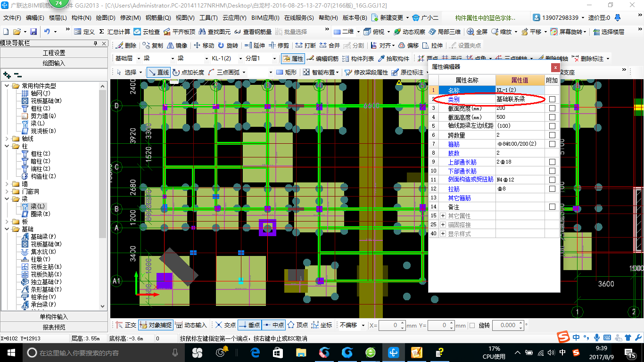
Task: Select 打断 break tool
Action: tap(305, 45)
